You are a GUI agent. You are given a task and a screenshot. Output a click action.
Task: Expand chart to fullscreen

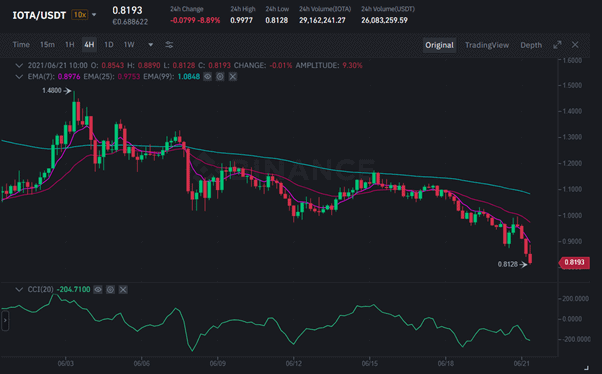pos(557,45)
